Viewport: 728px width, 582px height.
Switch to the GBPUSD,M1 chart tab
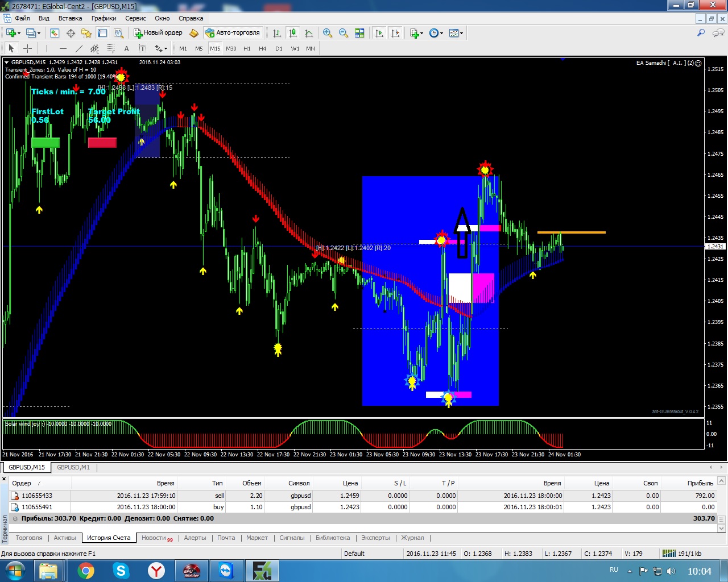pos(73,467)
